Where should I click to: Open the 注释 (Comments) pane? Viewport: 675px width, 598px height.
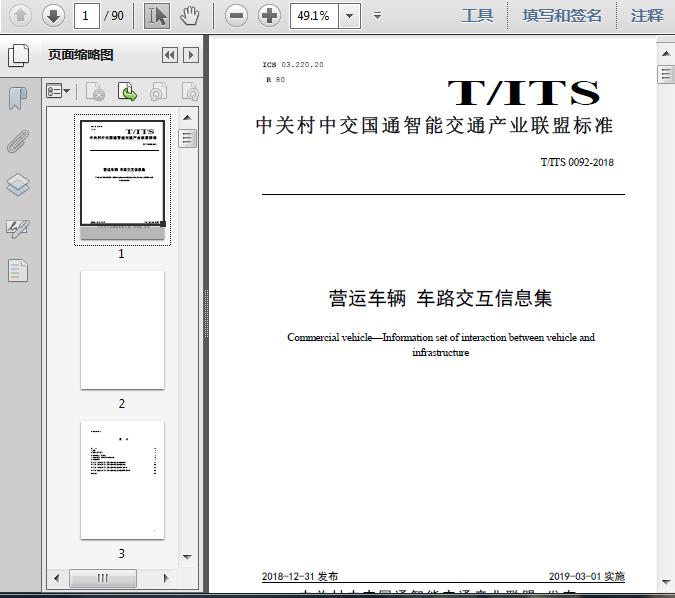[647, 16]
